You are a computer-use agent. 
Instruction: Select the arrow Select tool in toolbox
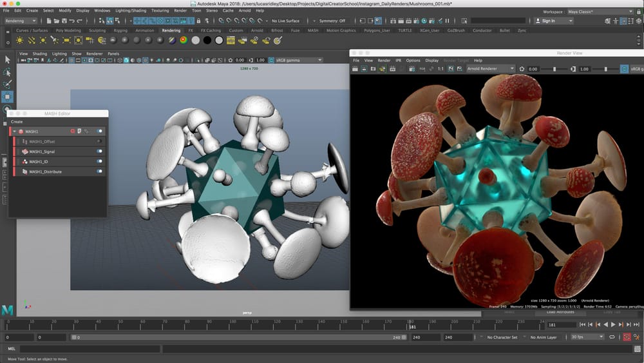7,59
